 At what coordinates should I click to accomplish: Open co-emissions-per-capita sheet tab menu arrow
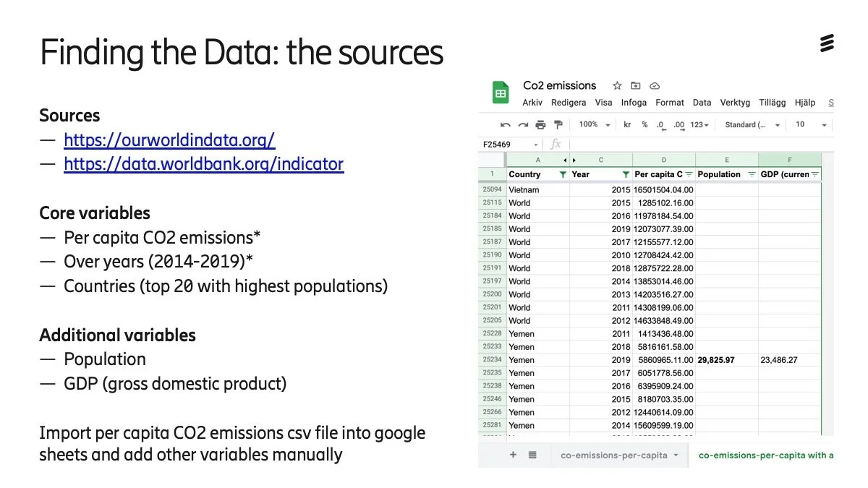click(676, 455)
